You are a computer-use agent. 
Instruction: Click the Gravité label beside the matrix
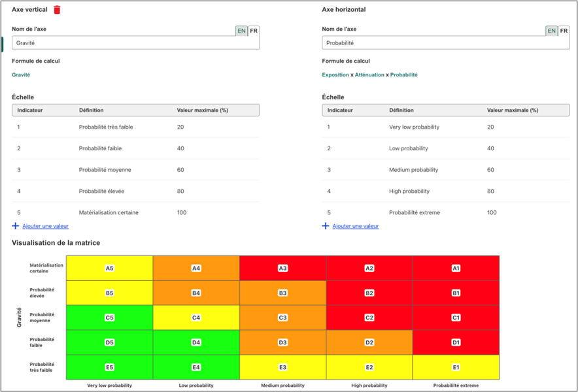click(19, 318)
